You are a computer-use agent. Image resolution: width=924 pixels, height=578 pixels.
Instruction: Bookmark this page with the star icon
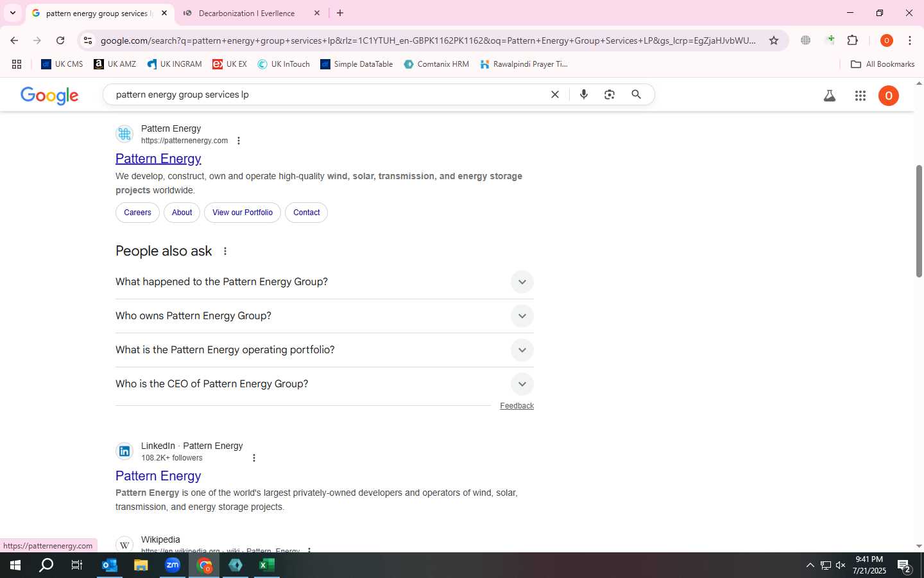[x=774, y=40]
